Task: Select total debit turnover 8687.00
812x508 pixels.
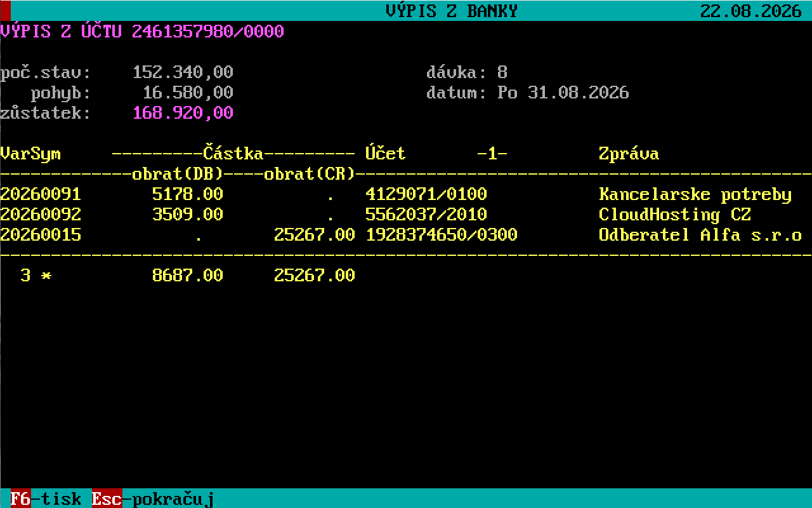Action: click(188, 275)
